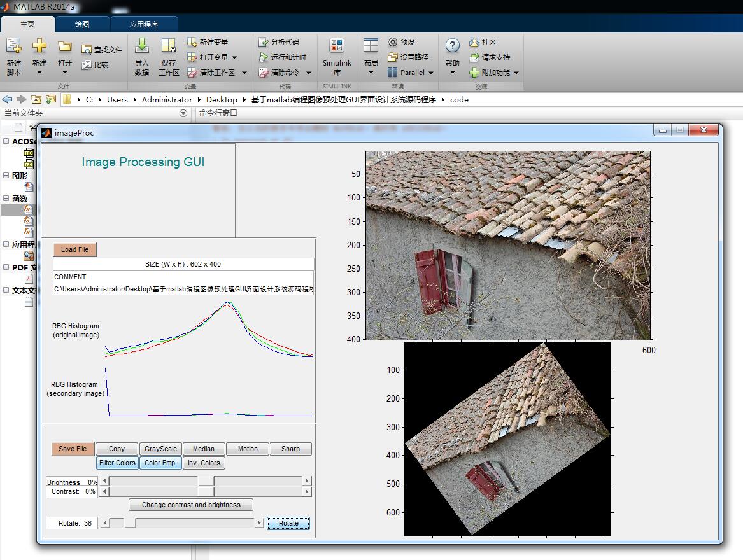Click the Layout (布局) icon
Image resolution: width=743 pixels, height=560 pixels.
[371, 45]
